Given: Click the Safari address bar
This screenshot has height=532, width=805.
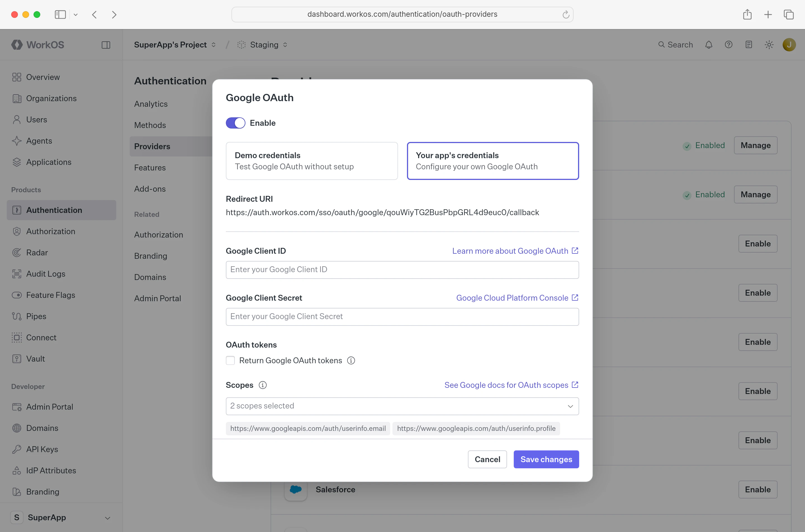Looking at the screenshot, I should (402, 14).
